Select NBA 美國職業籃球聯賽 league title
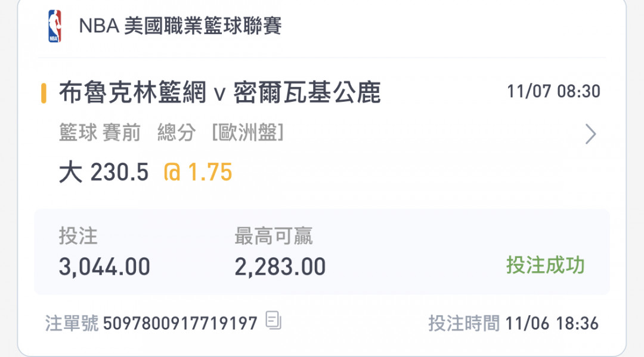 180,26
